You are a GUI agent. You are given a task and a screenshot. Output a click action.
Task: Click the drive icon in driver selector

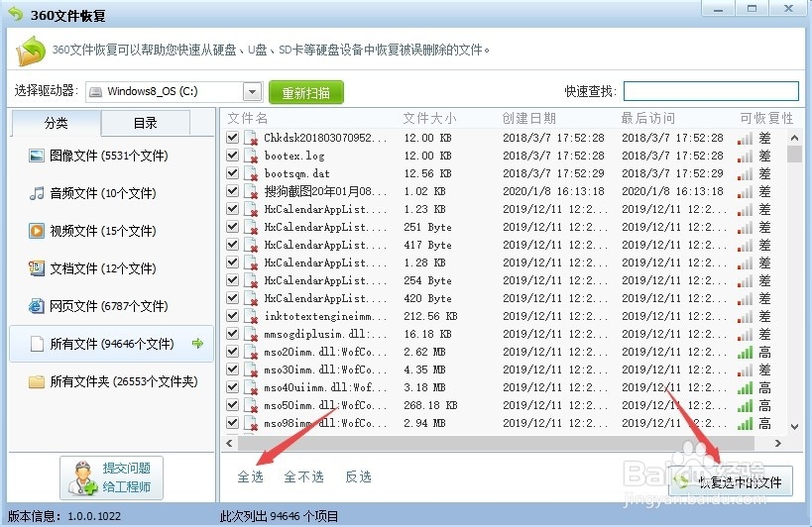pos(96,92)
